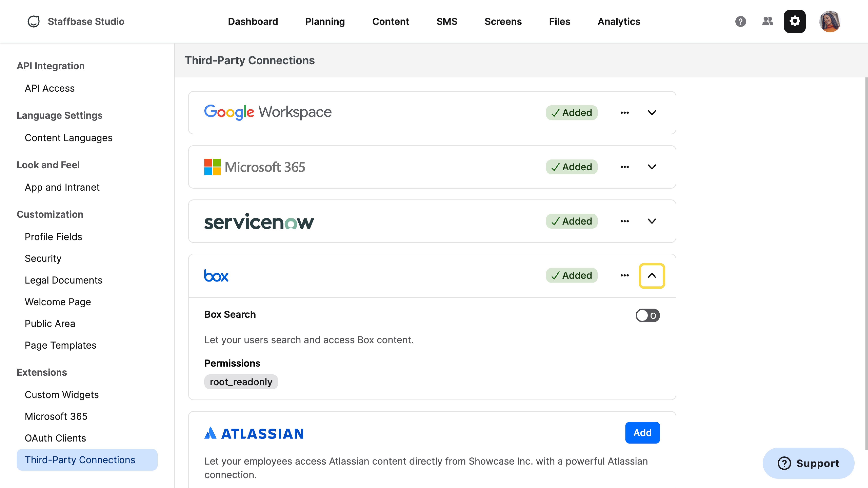Open the SMS tab

pos(446,22)
